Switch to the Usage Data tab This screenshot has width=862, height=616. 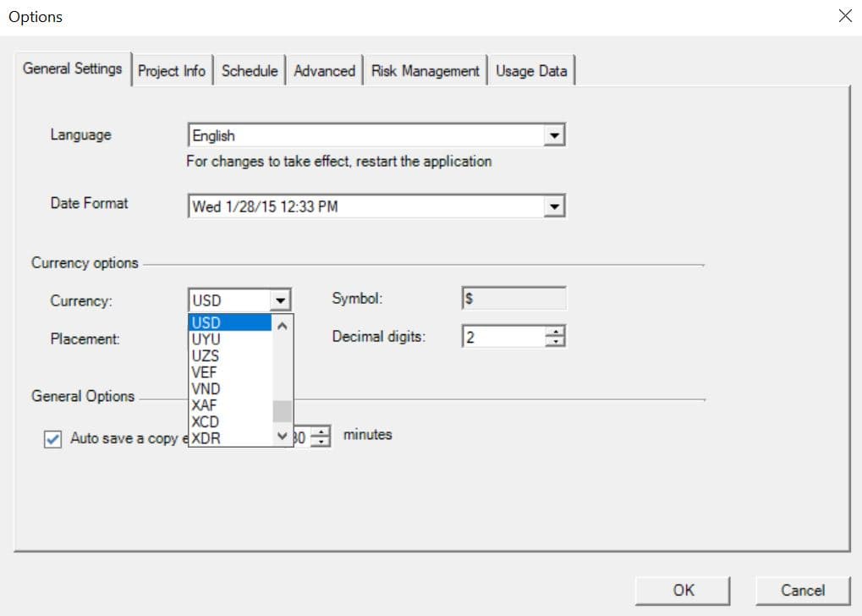tap(531, 70)
